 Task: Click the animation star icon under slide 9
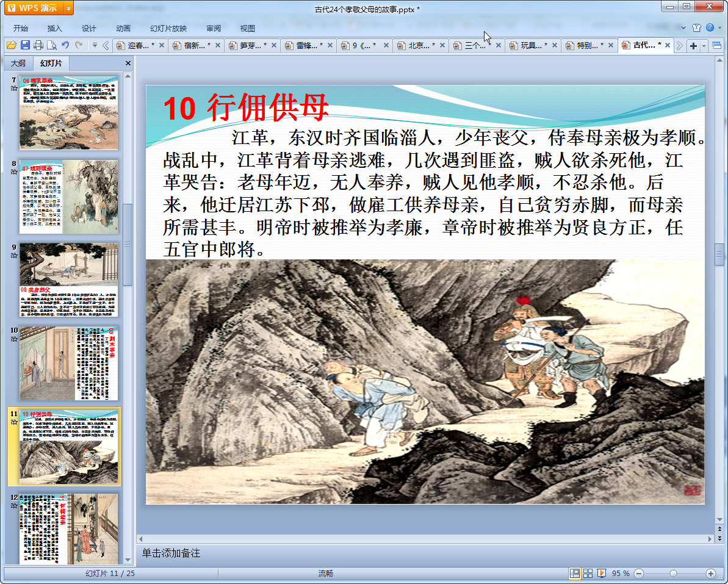click(14, 255)
